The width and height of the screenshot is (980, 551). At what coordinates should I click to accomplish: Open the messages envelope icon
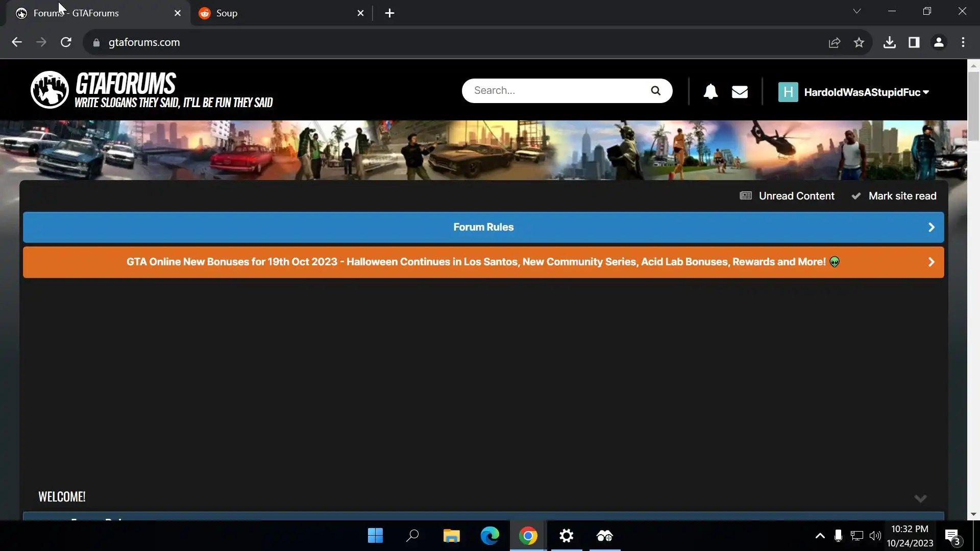point(740,92)
